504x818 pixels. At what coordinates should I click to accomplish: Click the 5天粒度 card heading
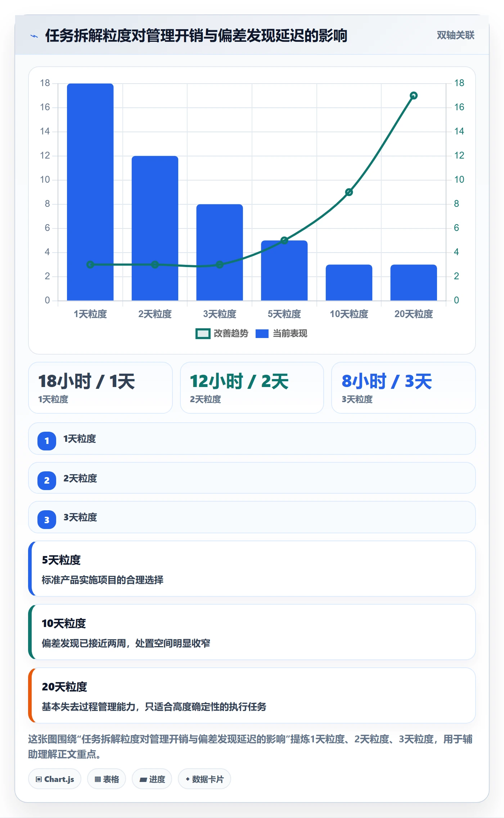pyautogui.click(x=61, y=560)
